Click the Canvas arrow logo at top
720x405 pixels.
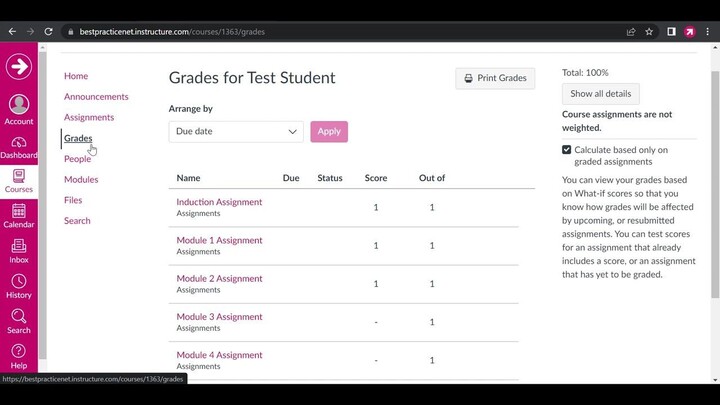pyautogui.click(x=19, y=67)
